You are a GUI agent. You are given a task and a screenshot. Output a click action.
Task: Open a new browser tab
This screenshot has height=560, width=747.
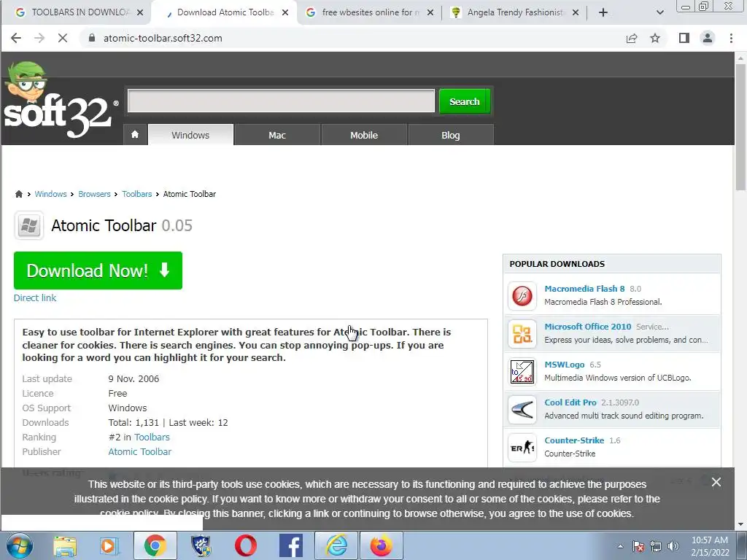click(x=603, y=12)
